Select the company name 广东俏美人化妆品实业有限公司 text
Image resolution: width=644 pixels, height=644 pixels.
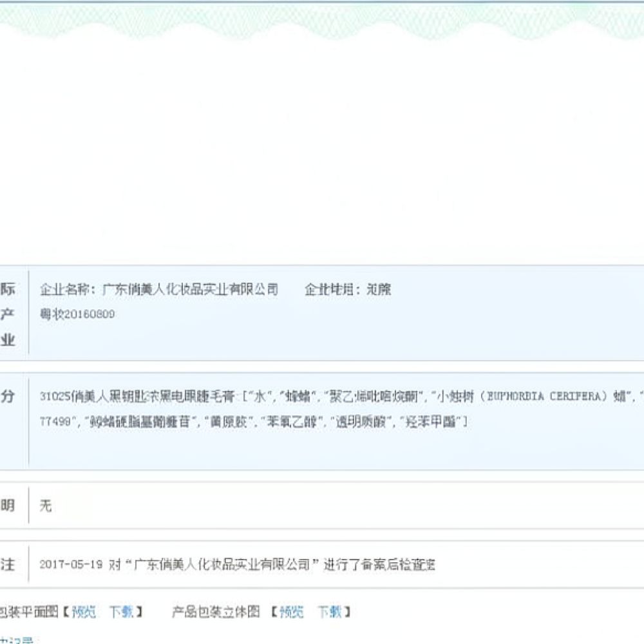pos(190,290)
